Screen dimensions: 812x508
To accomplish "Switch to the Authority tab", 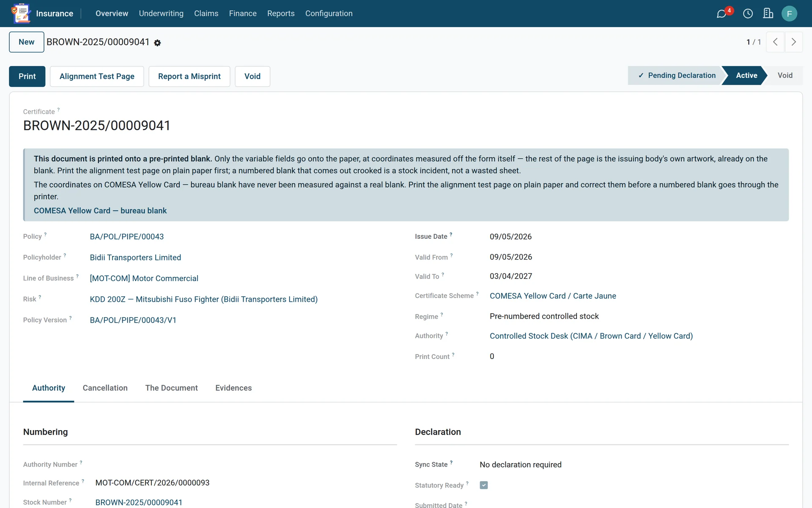I will click(49, 388).
